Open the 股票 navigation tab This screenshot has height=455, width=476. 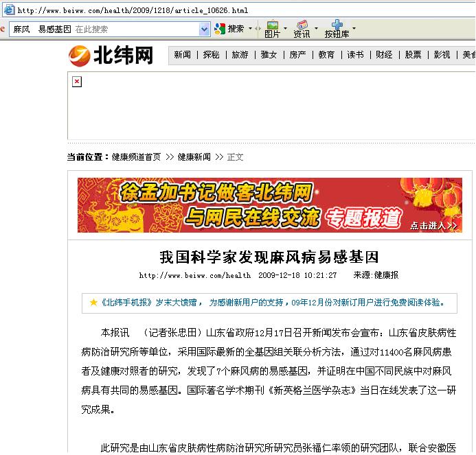click(x=413, y=55)
